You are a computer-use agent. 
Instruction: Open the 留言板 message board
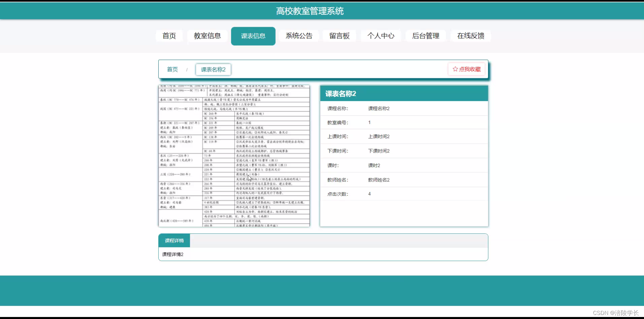tap(339, 36)
